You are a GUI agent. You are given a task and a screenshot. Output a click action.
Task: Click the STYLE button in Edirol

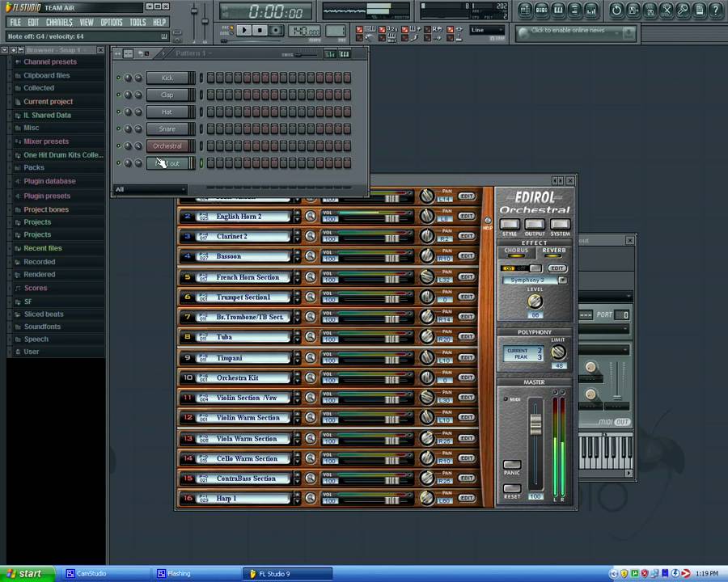pos(510,225)
